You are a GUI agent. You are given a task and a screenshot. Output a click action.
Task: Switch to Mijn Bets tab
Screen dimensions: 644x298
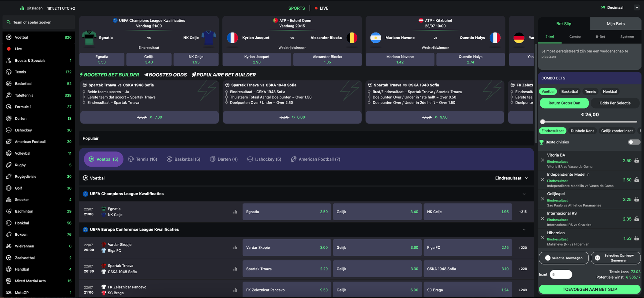[x=615, y=23]
